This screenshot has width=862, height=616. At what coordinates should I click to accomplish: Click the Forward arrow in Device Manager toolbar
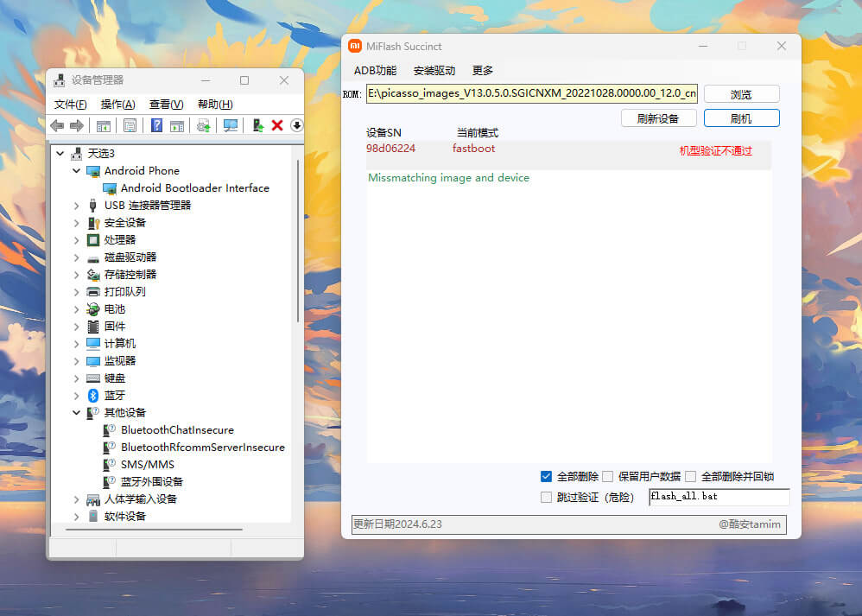(76, 125)
